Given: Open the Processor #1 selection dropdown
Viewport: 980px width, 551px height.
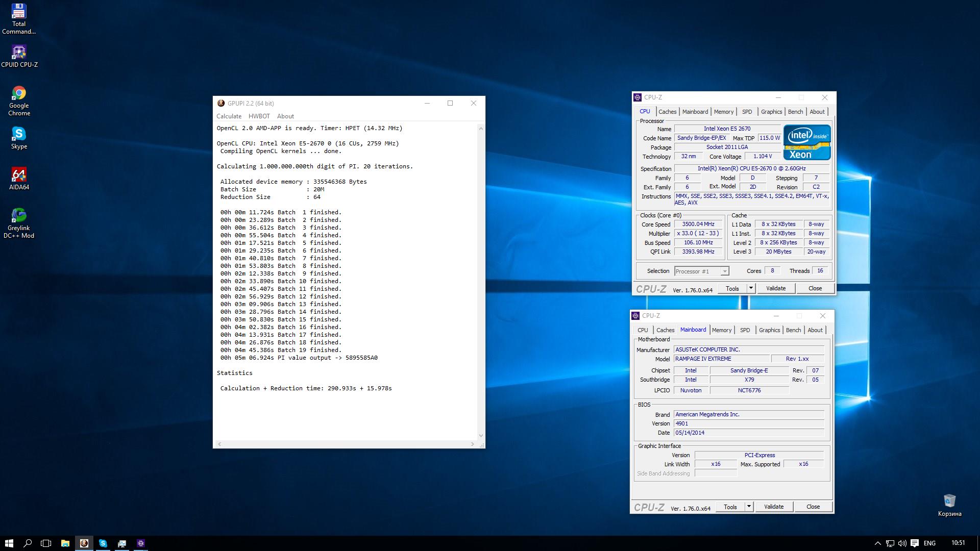Looking at the screenshot, I should tap(701, 271).
